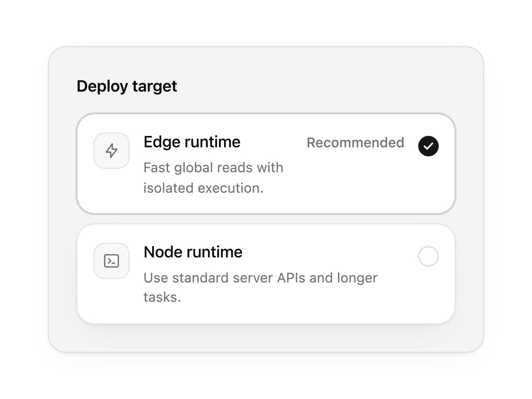Click the 'isolated execution.' text line

click(x=204, y=188)
